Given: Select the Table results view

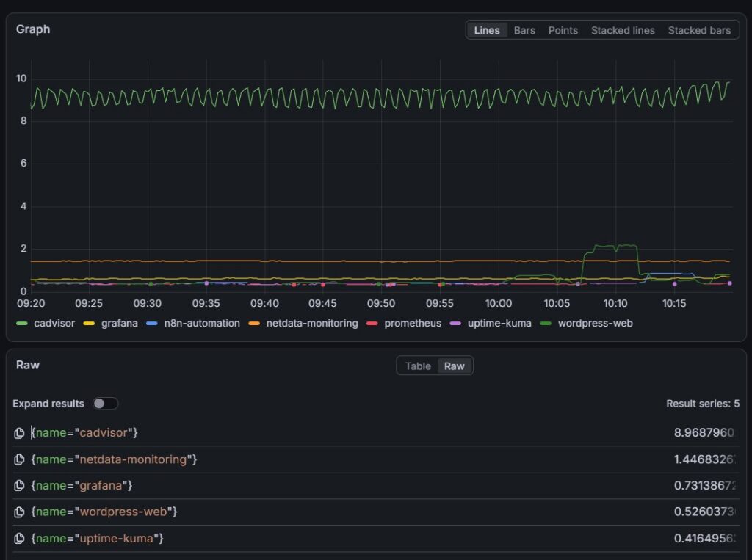Looking at the screenshot, I should coord(418,366).
